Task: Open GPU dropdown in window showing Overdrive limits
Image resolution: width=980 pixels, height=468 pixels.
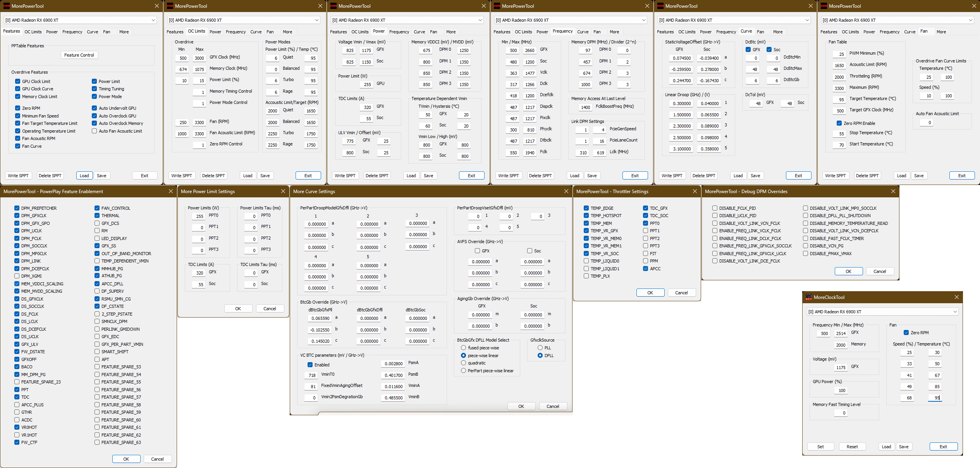Action: point(244,20)
